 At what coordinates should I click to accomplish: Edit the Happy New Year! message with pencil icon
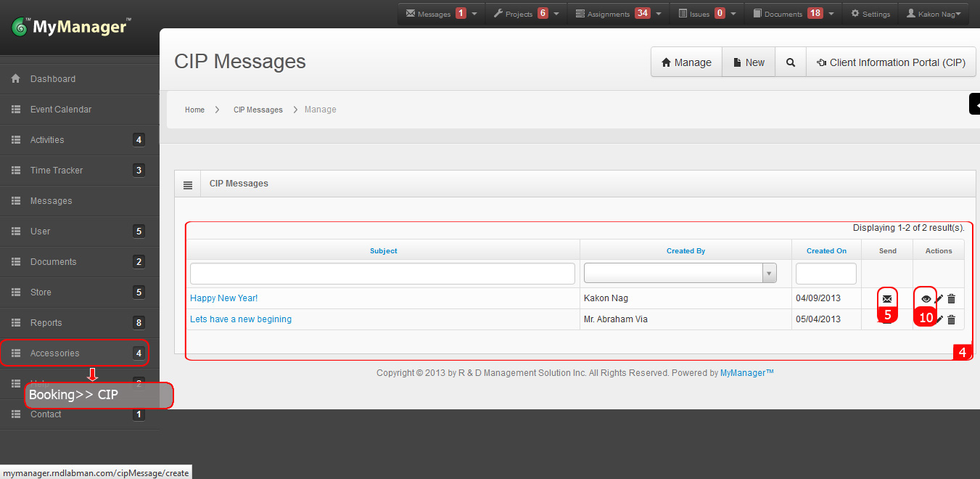point(939,298)
